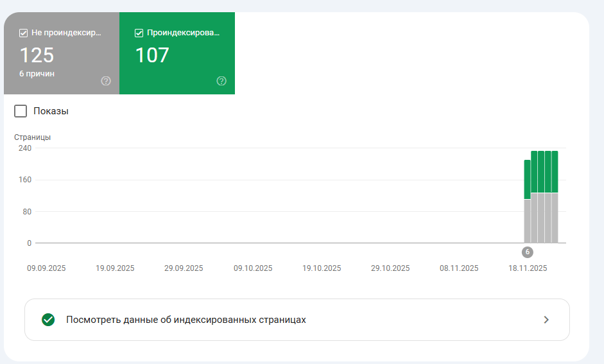Uncheck the Проиндексировано checkbox
Screen dimensions: 604x364
[x=139, y=33]
